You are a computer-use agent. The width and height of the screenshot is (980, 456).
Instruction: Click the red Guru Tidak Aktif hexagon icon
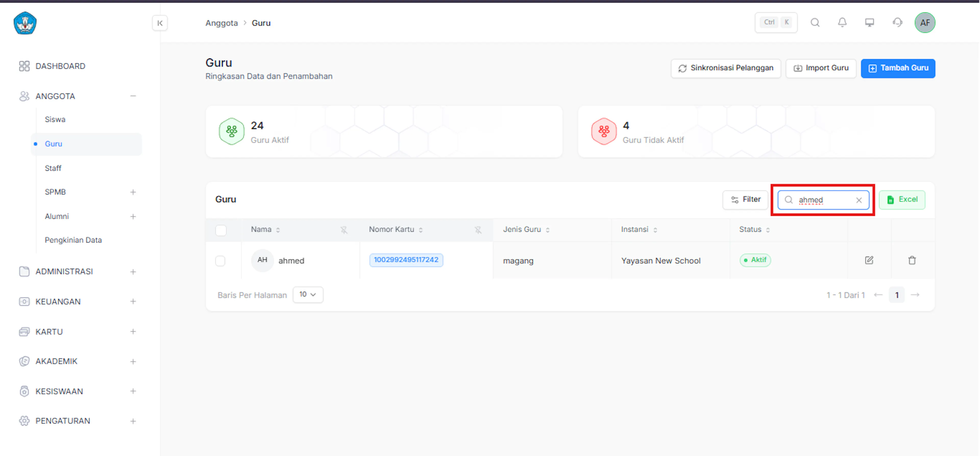[604, 131]
